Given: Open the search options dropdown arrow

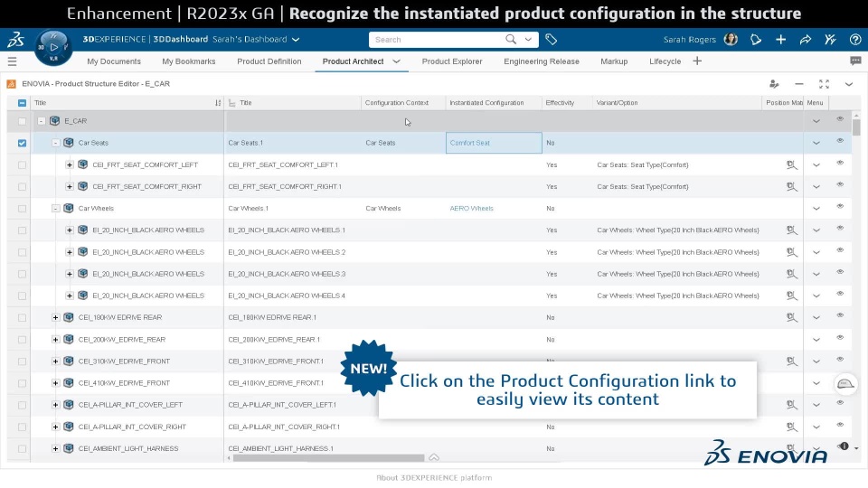Looking at the screenshot, I should 528,39.
